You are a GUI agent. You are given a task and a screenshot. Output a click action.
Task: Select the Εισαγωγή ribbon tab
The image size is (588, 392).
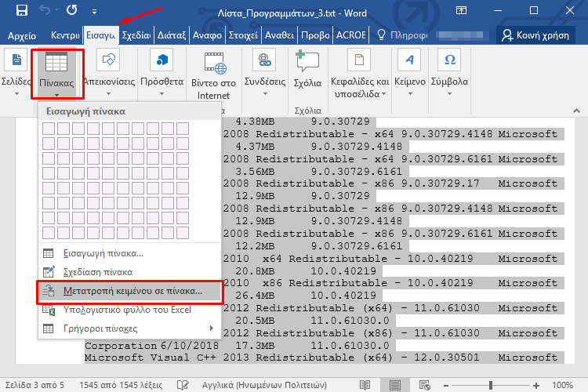(100, 35)
